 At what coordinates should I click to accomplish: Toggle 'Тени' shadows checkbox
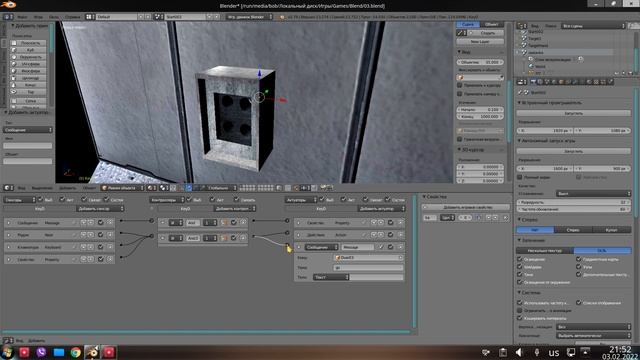tap(520, 274)
